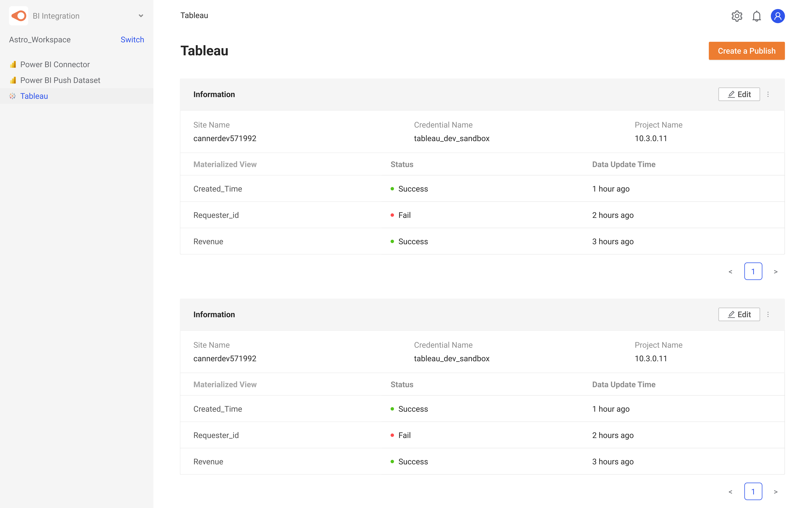Image resolution: width=812 pixels, height=508 pixels.
Task: Click Created_Time row in first table
Action: [482, 189]
